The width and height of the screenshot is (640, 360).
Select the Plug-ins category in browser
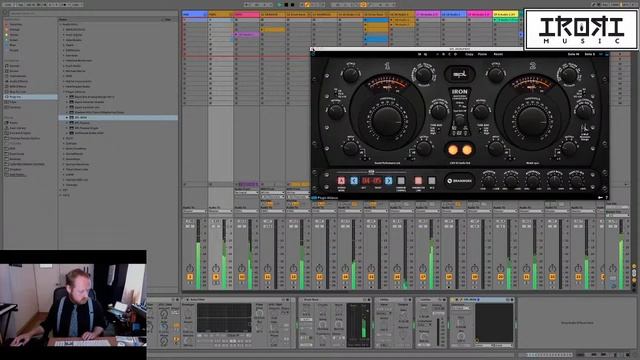click(x=30, y=97)
